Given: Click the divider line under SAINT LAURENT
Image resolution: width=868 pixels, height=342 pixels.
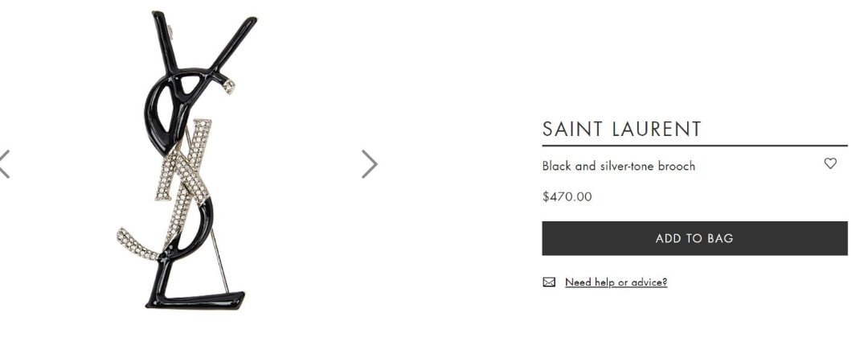Looking at the screenshot, I should [x=694, y=146].
